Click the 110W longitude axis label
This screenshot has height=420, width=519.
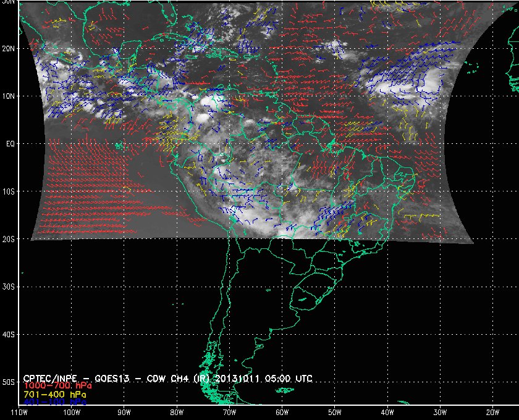tap(19, 412)
